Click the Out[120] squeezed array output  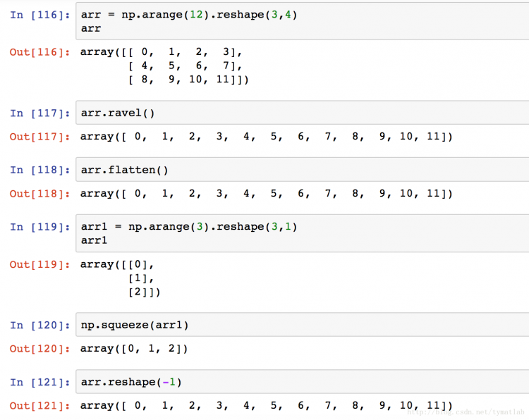click(133, 349)
